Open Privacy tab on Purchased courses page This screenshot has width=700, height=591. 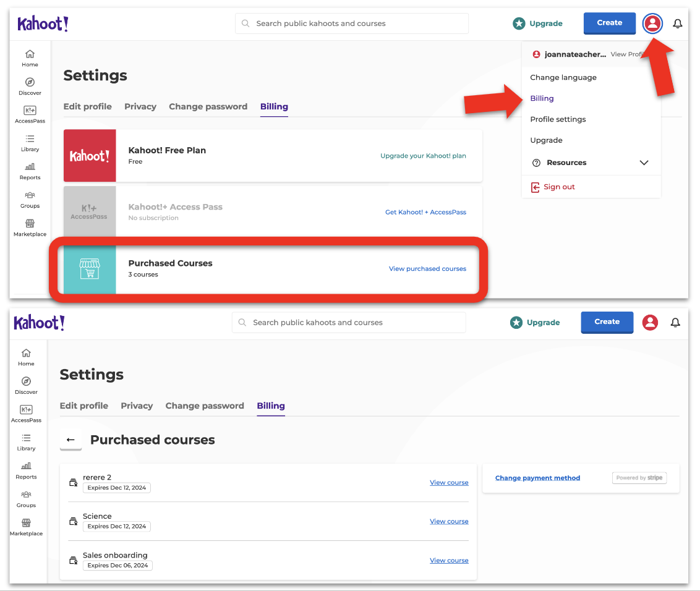click(137, 406)
